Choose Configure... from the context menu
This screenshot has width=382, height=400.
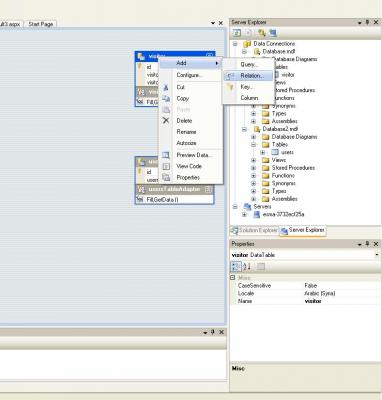(x=190, y=75)
